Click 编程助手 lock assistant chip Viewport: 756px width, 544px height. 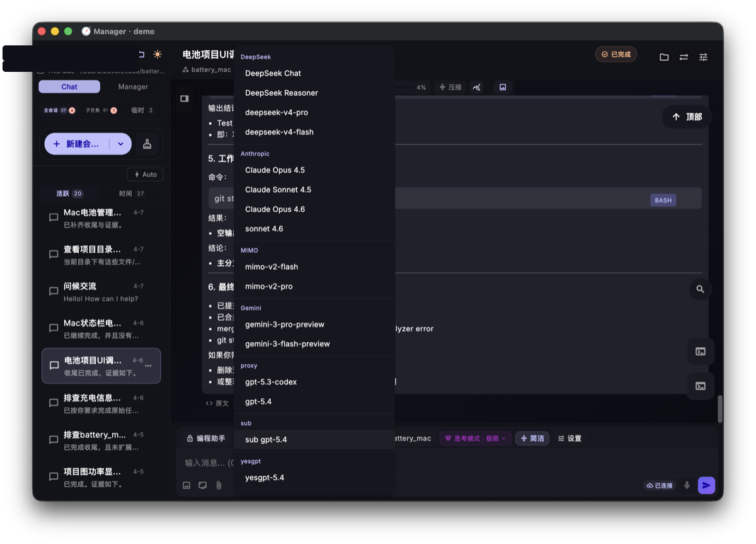[x=205, y=438]
